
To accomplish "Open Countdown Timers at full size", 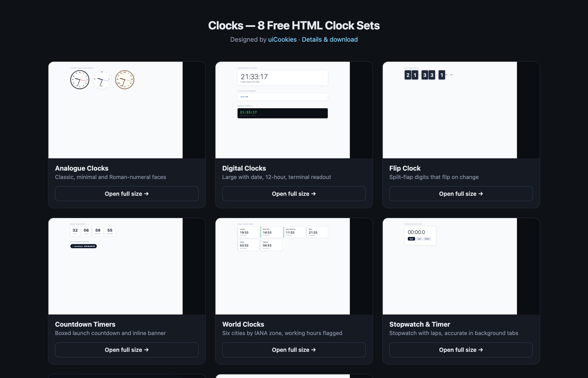I will [x=127, y=350].
